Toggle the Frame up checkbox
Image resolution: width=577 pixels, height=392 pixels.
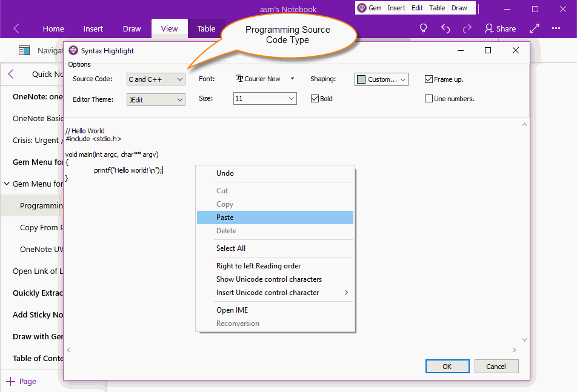coord(429,79)
